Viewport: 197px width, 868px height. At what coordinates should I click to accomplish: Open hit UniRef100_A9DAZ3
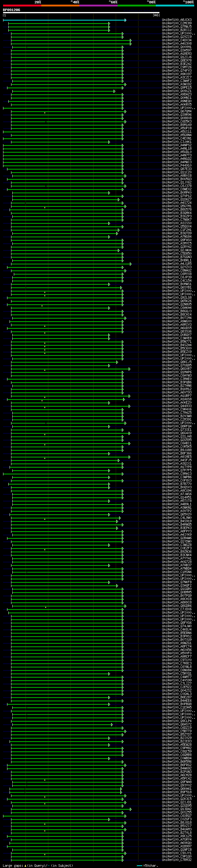click(177, 94)
